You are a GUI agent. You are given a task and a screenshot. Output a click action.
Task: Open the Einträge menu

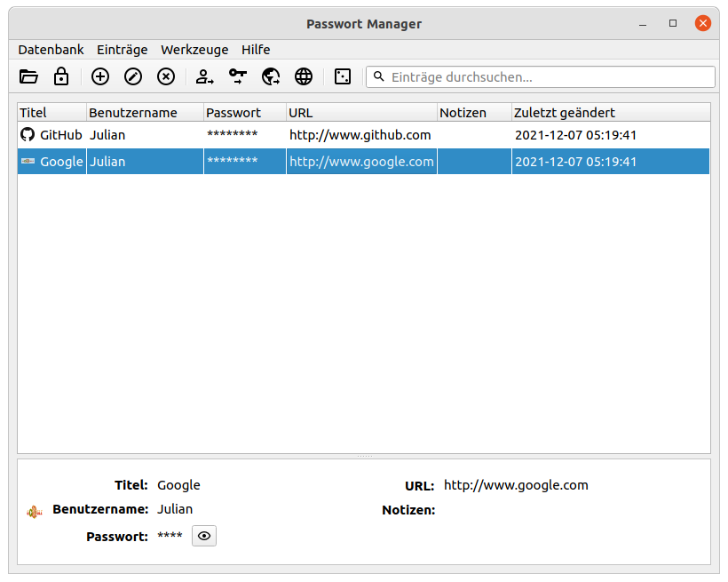click(x=123, y=50)
